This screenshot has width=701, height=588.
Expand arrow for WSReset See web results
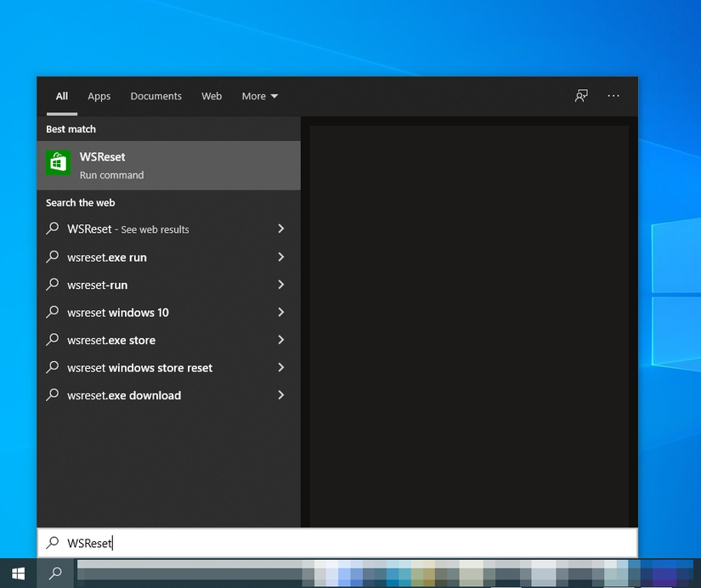[280, 229]
